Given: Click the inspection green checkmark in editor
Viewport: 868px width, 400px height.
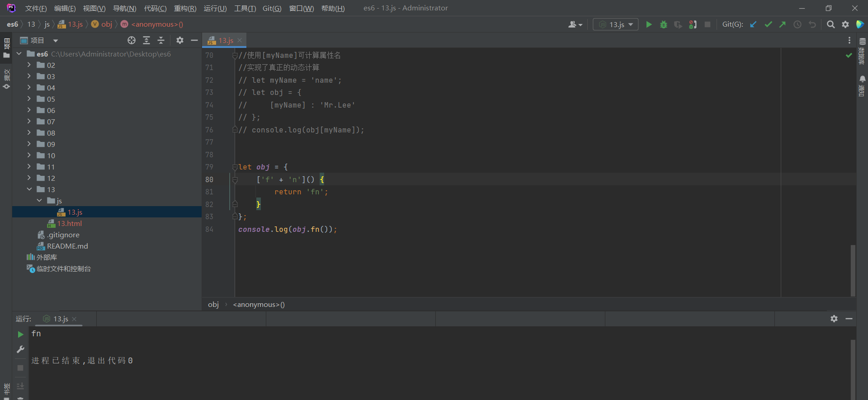Looking at the screenshot, I should click(849, 55).
